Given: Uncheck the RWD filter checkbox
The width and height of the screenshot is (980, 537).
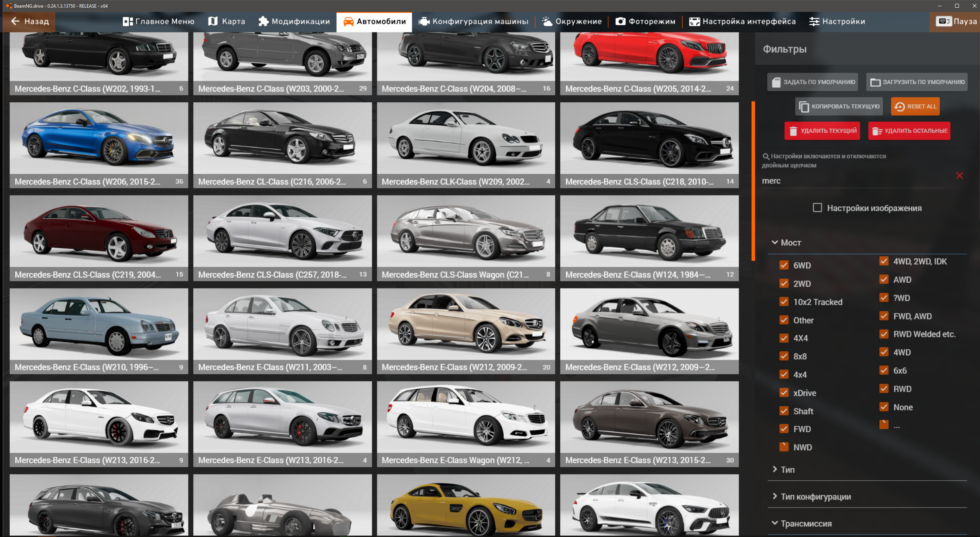Looking at the screenshot, I should click(884, 389).
